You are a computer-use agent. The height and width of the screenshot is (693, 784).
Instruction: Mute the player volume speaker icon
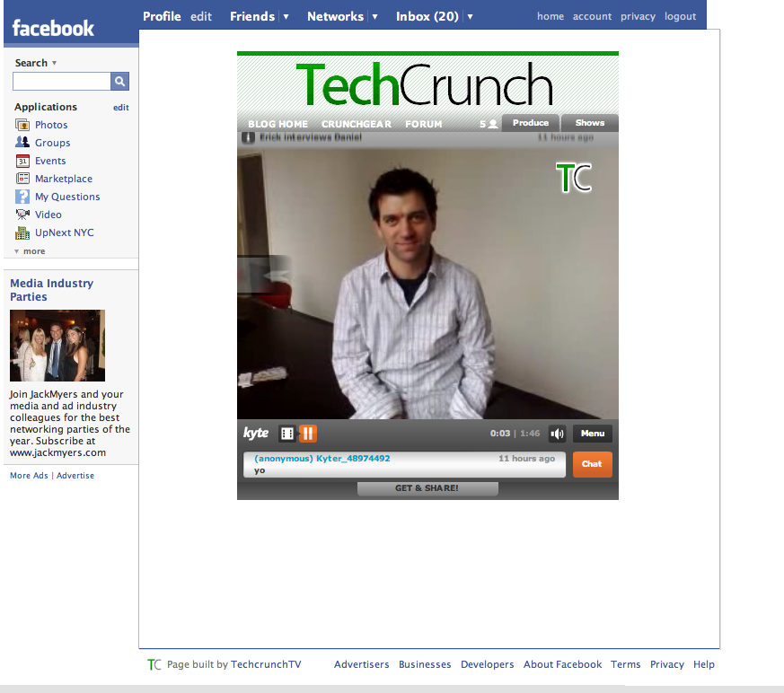point(557,434)
